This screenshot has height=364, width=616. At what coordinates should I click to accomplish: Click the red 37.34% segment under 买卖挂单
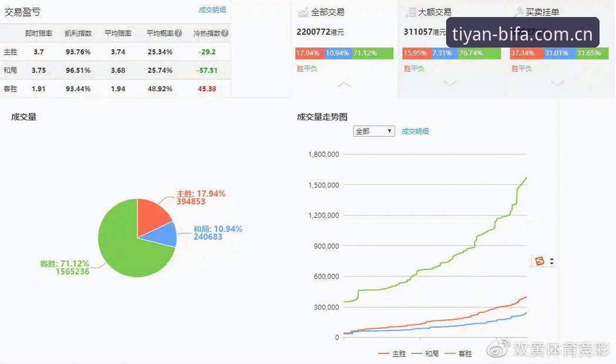tap(527, 53)
